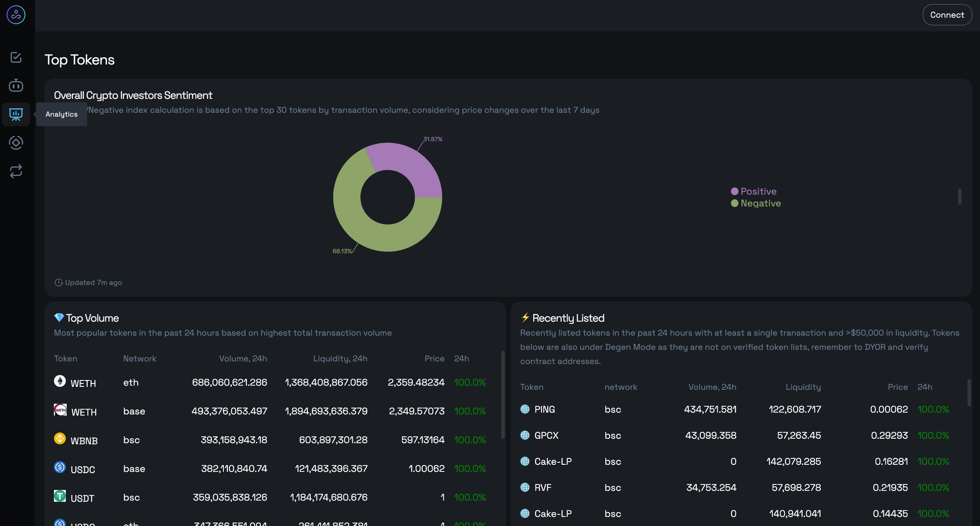This screenshot has height=526, width=980.
Task: Select the GPCX token name
Action: (546, 435)
